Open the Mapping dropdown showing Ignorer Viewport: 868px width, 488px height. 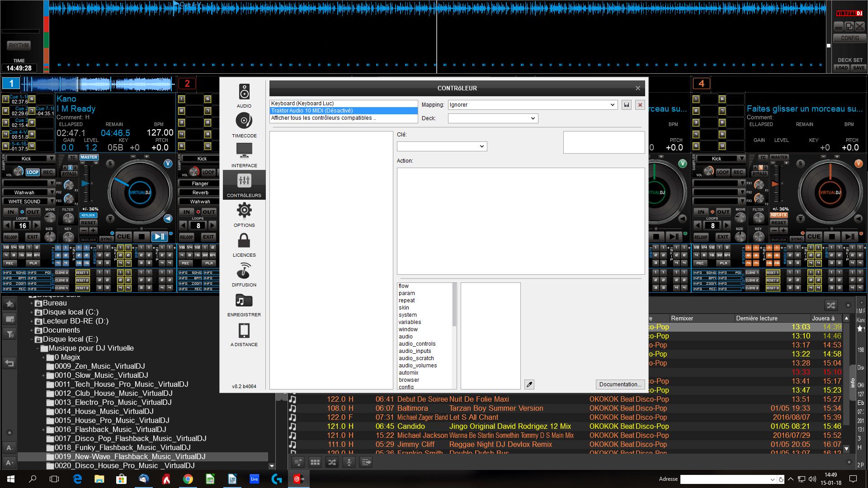tap(532, 105)
